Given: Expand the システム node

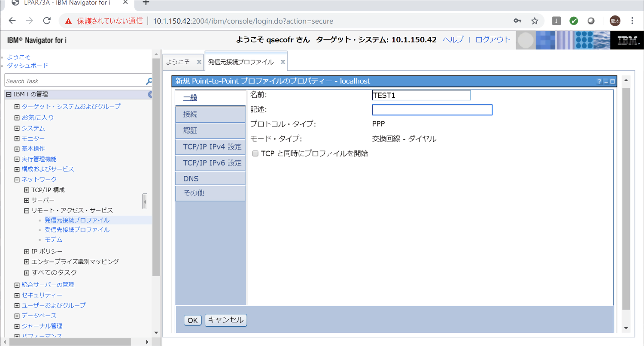Looking at the screenshot, I should (17, 128).
